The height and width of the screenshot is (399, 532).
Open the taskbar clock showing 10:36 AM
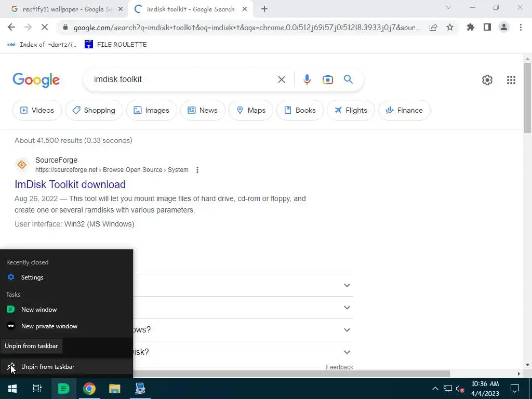[x=485, y=389]
